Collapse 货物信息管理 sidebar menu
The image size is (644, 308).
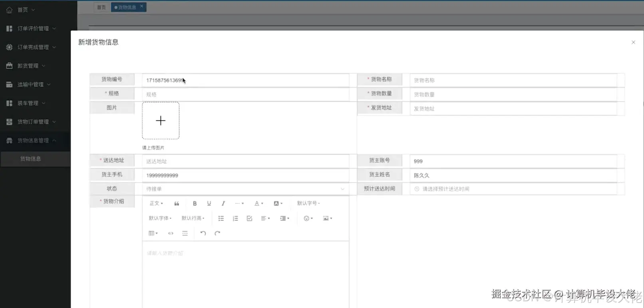coord(35,140)
